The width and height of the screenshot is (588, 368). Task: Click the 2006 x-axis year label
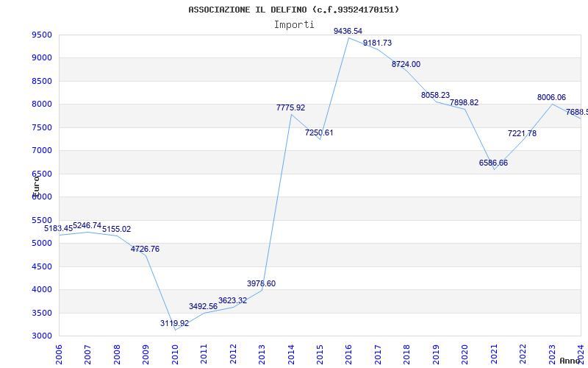click(x=59, y=355)
